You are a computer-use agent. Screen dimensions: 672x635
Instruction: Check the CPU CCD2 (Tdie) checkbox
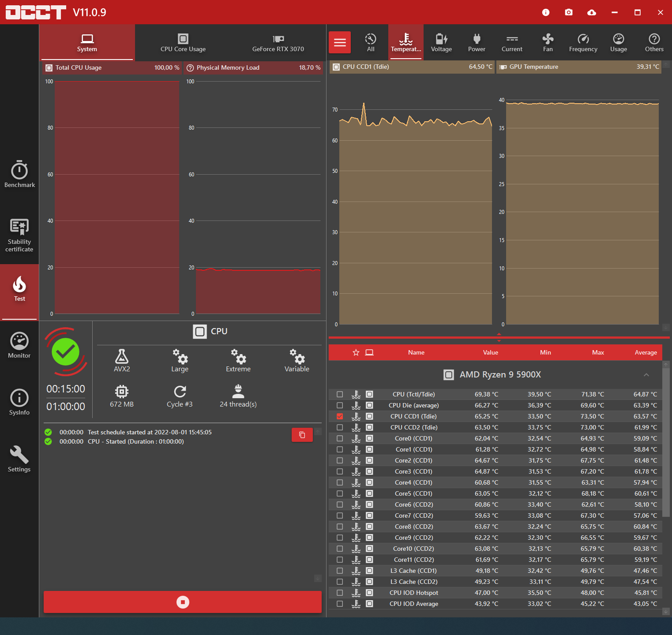[x=340, y=427]
